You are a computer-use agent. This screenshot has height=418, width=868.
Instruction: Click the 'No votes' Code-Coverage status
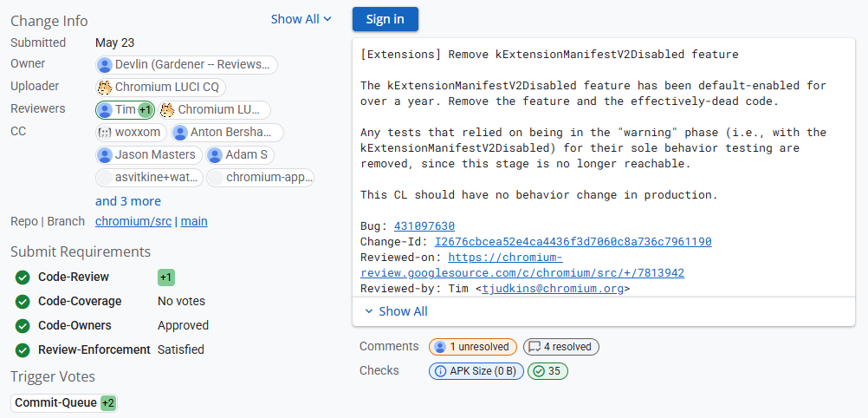[x=182, y=302]
